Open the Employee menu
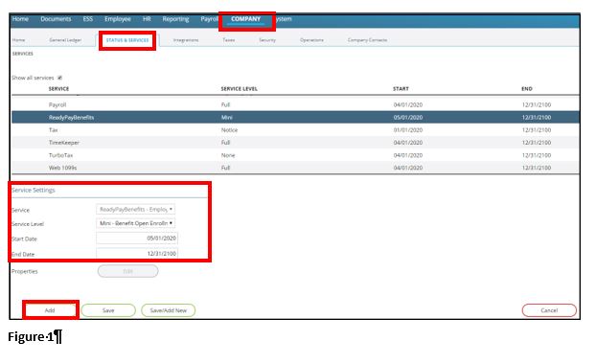The image size is (596, 364). tap(118, 19)
